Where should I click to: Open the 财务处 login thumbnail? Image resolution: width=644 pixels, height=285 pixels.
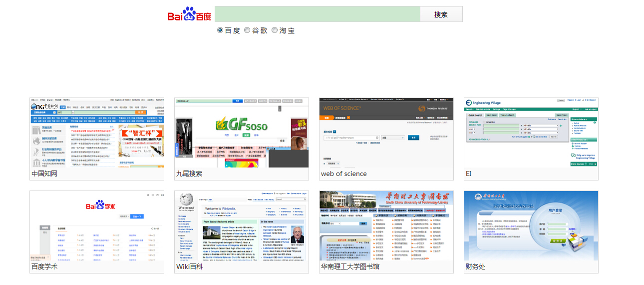(x=531, y=225)
